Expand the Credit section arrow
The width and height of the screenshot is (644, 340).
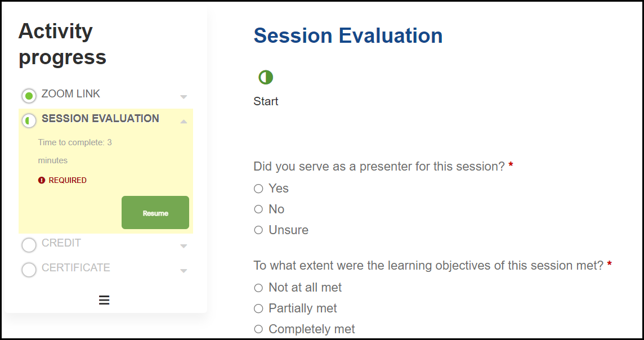[x=184, y=246]
